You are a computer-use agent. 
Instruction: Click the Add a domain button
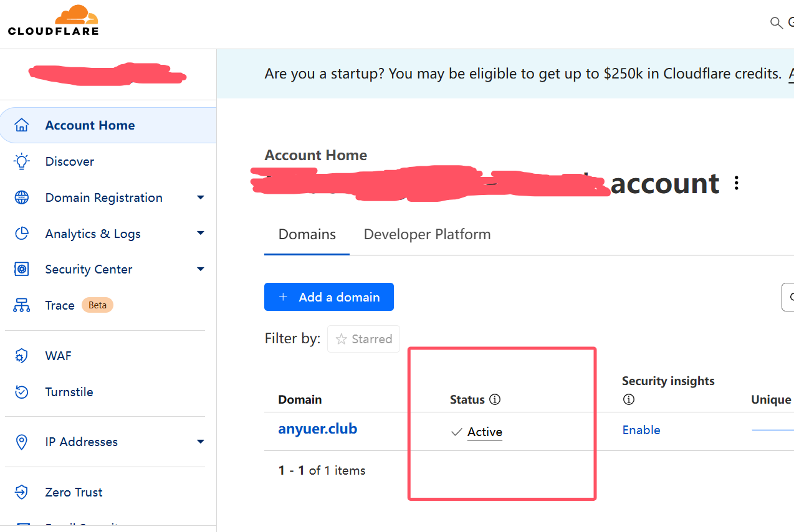click(329, 297)
